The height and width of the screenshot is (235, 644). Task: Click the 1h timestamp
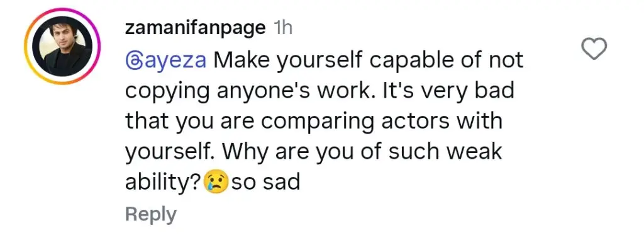point(282,28)
